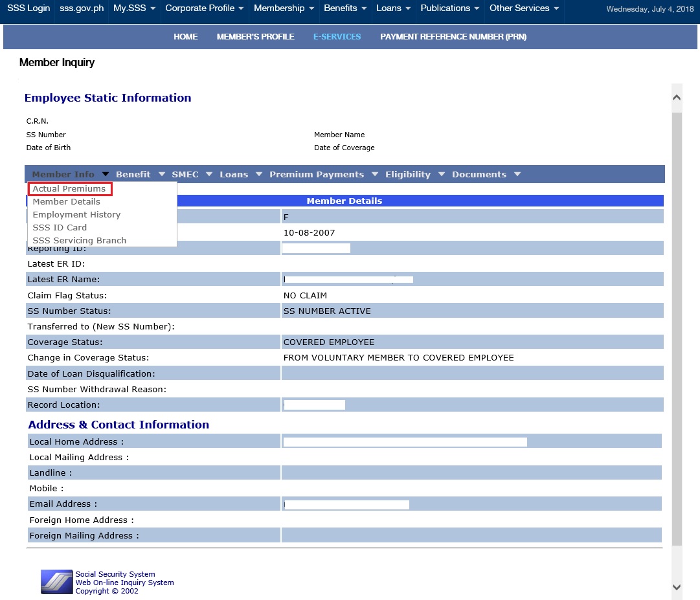Expand the Eligibility dropdown
The width and height of the screenshot is (700, 600).
(x=408, y=174)
